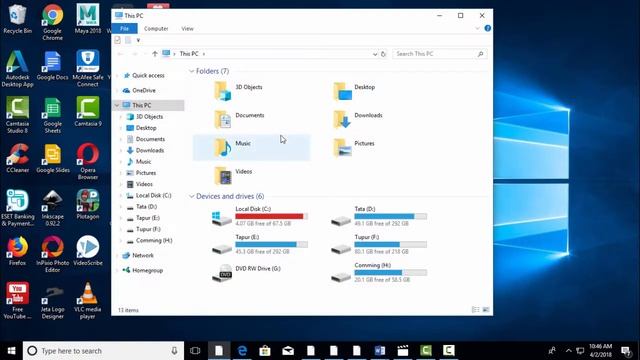
Task: Expand Local Disk (C:) in navigation tree
Action: pyautogui.click(x=121, y=196)
